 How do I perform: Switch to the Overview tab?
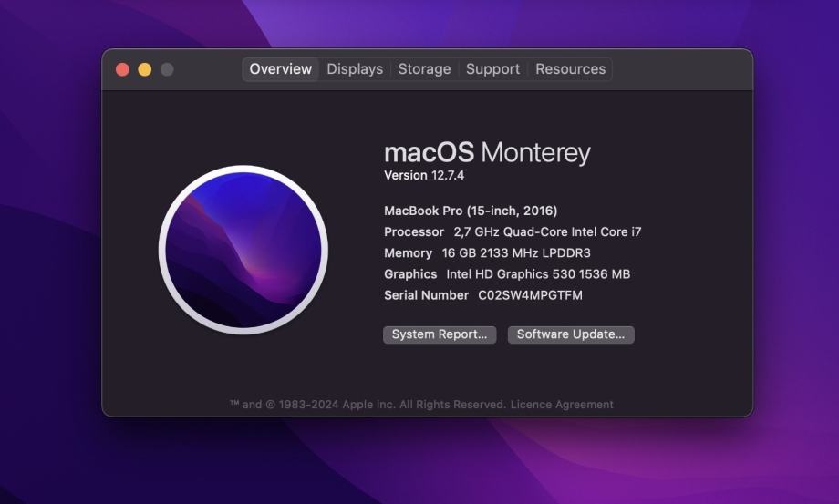click(280, 69)
